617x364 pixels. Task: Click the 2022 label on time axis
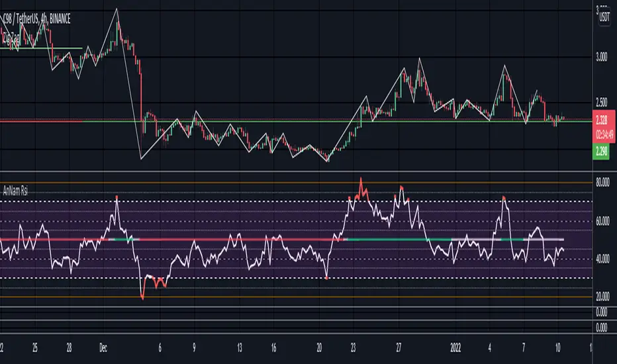click(455, 348)
